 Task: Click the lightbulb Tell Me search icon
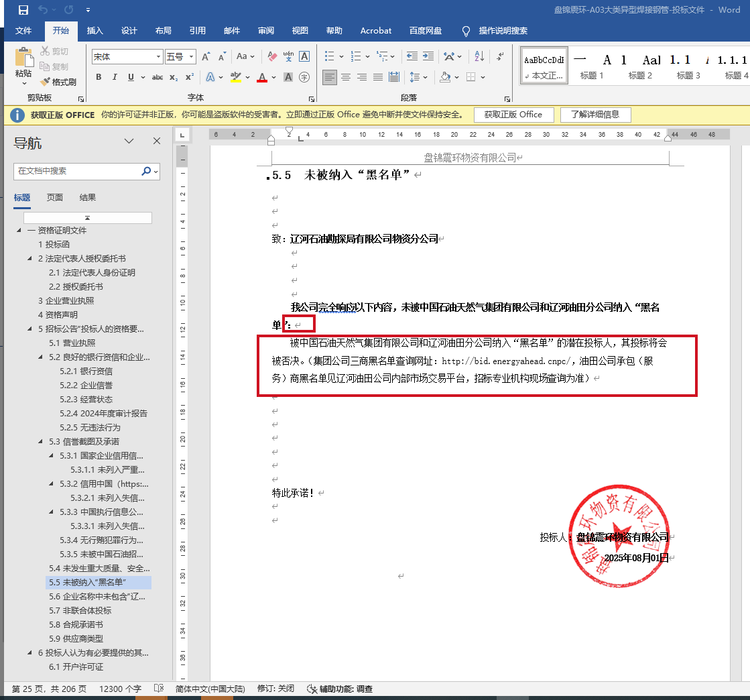[466, 31]
